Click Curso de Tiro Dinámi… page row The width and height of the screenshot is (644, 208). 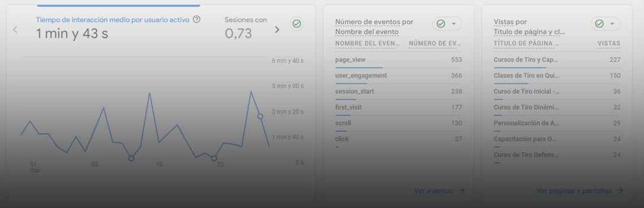click(557, 108)
